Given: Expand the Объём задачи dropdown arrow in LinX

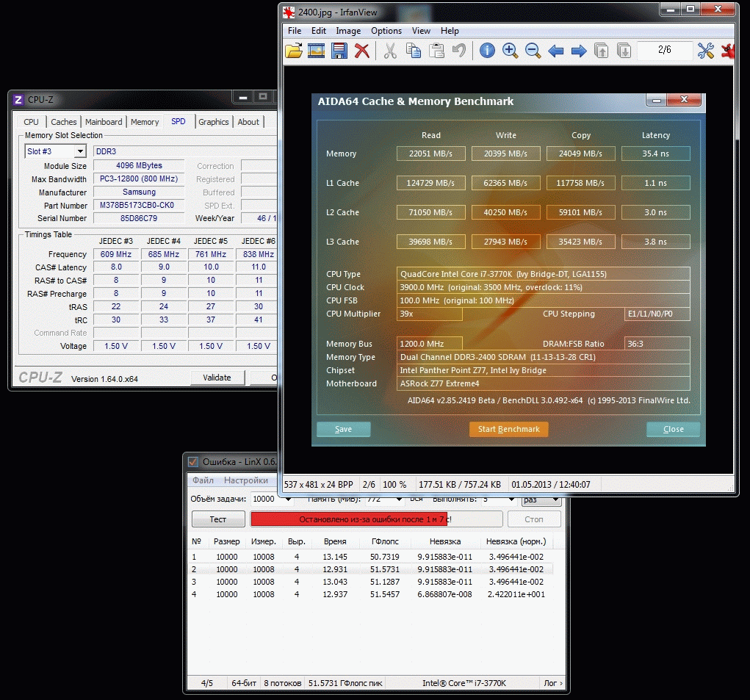Looking at the screenshot, I should tap(287, 499).
